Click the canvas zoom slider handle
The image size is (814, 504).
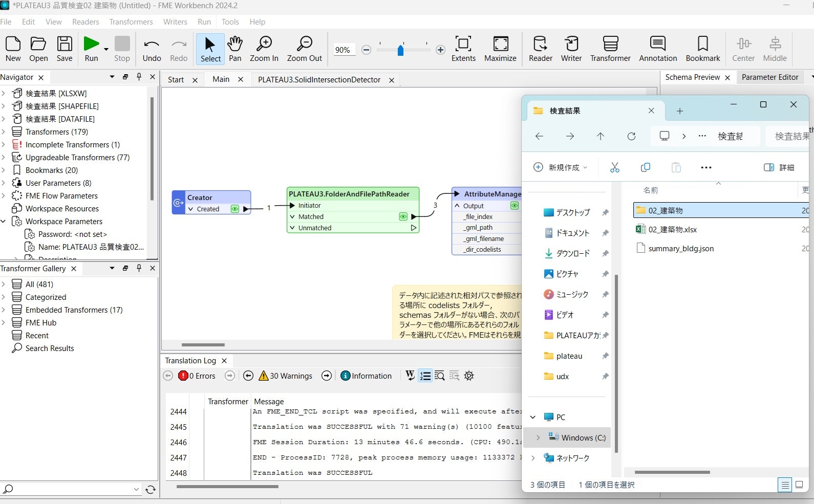tap(400, 50)
